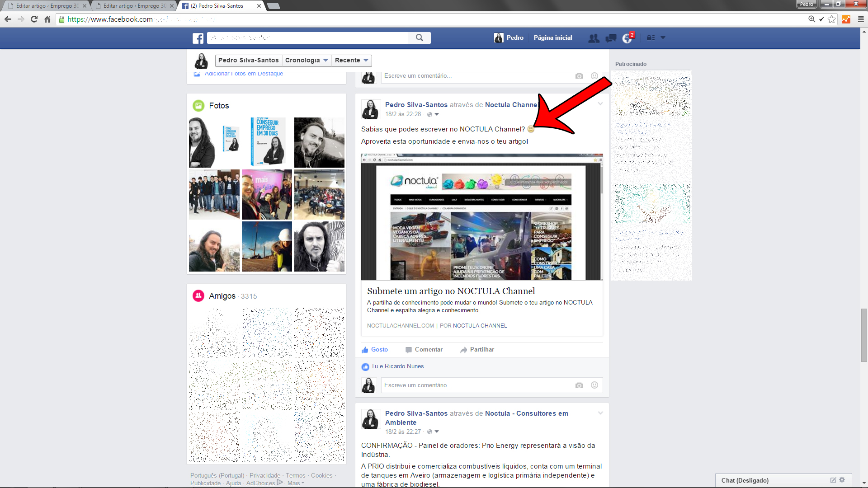The image size is (868, 488).
Task: Click the Facebook logo icon
Action: coord(198,38)
